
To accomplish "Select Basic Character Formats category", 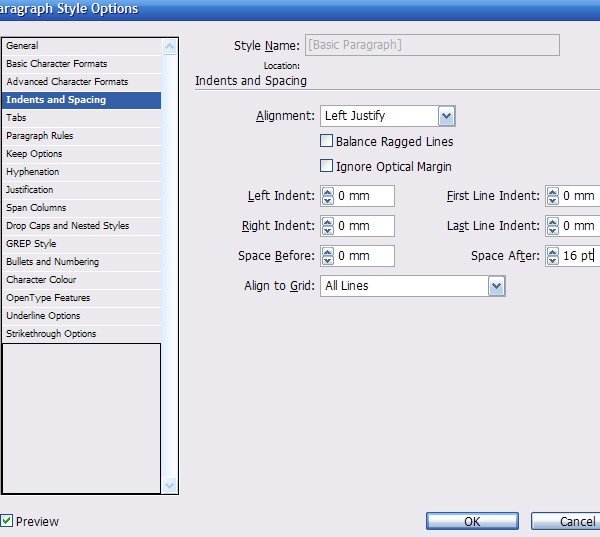I will tap(56, 64).
